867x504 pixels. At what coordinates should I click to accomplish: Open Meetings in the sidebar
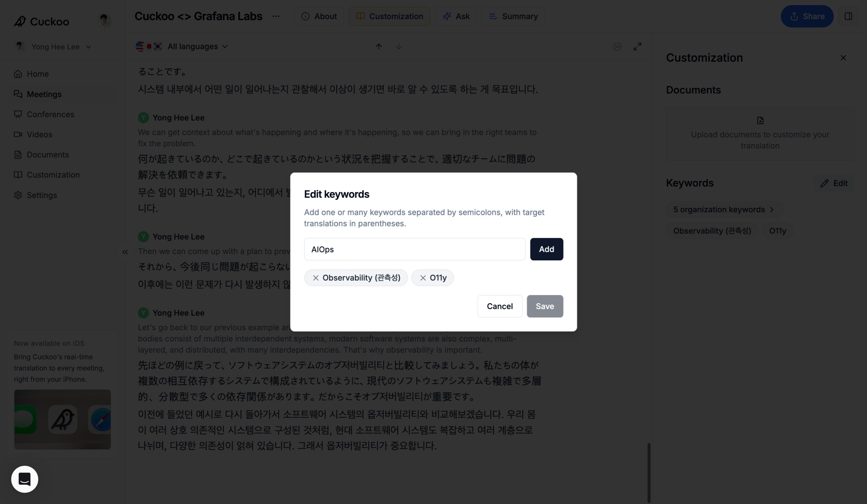click(63, 94)
